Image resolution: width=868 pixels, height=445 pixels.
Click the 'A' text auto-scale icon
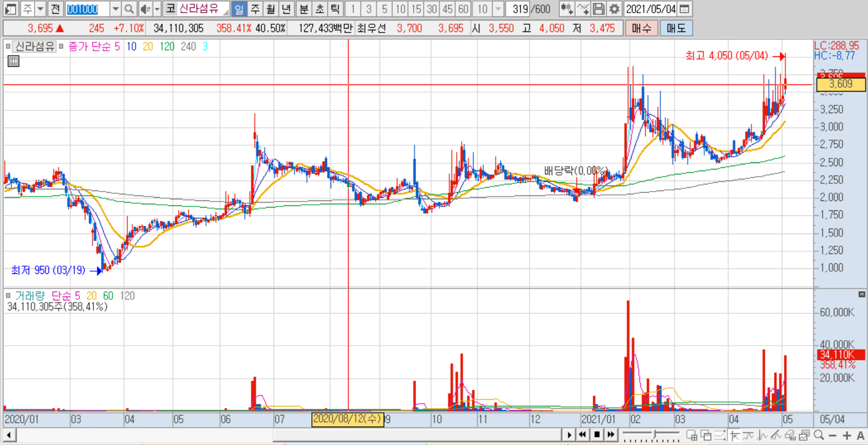[x=860, y=436]
